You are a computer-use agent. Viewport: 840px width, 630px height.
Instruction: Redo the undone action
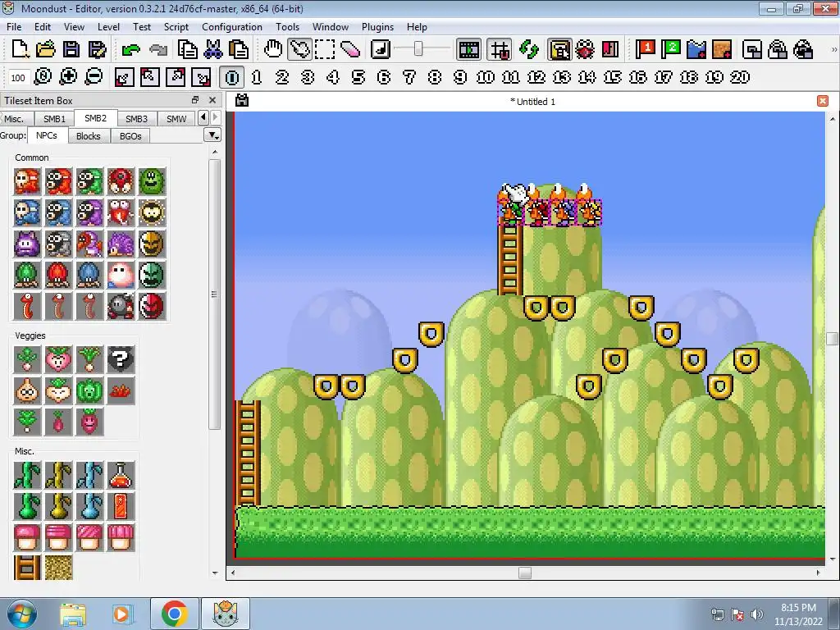pyautogui.click(x=158, y=49)
